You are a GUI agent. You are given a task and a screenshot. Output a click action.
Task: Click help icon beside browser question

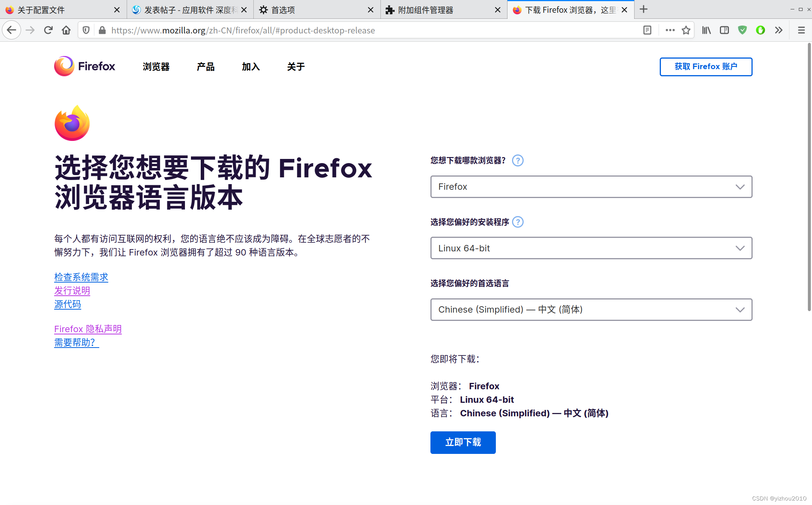click(518, 160)
